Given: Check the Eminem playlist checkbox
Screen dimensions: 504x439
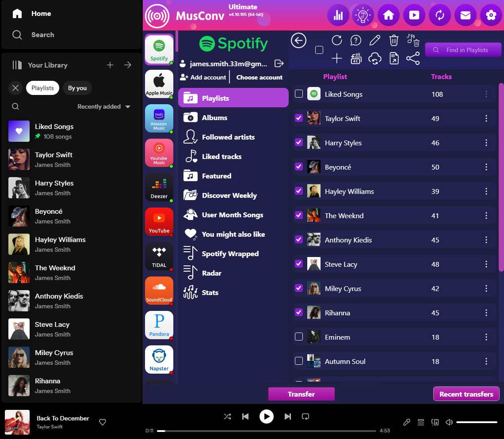Looking at the screenshot, I should (298, 337).
